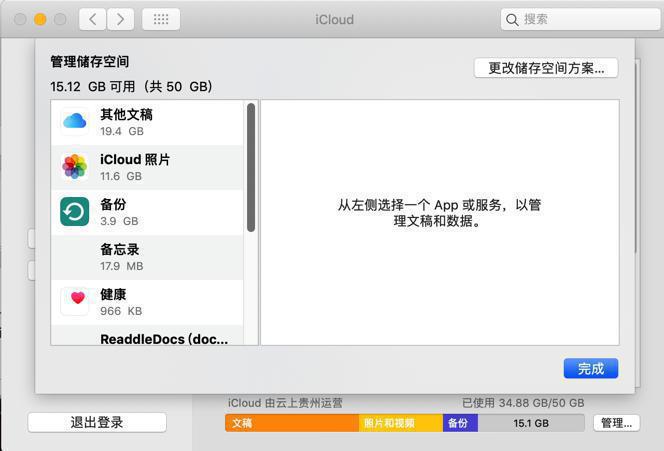Select the 备忘录 row
The height and width of the screenshot is (451, 664).
(x=147, y=257)
